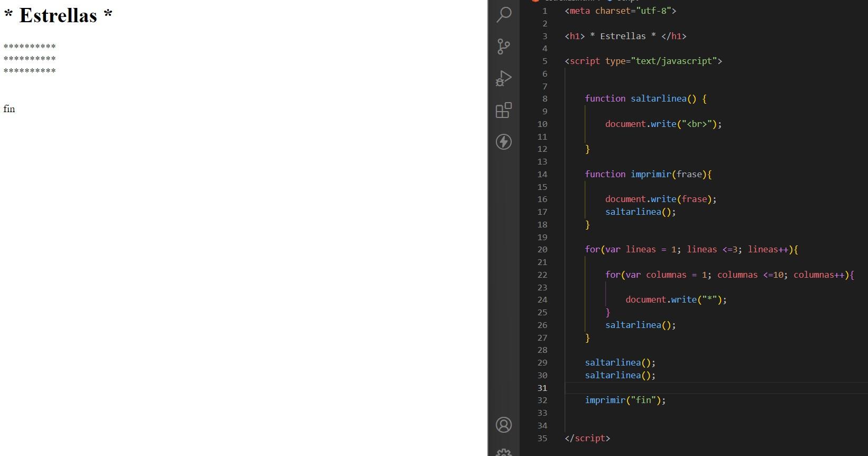Click saltarlinea() call on line 17
Viewport: 868px width, 456px height.
(641, 212)
